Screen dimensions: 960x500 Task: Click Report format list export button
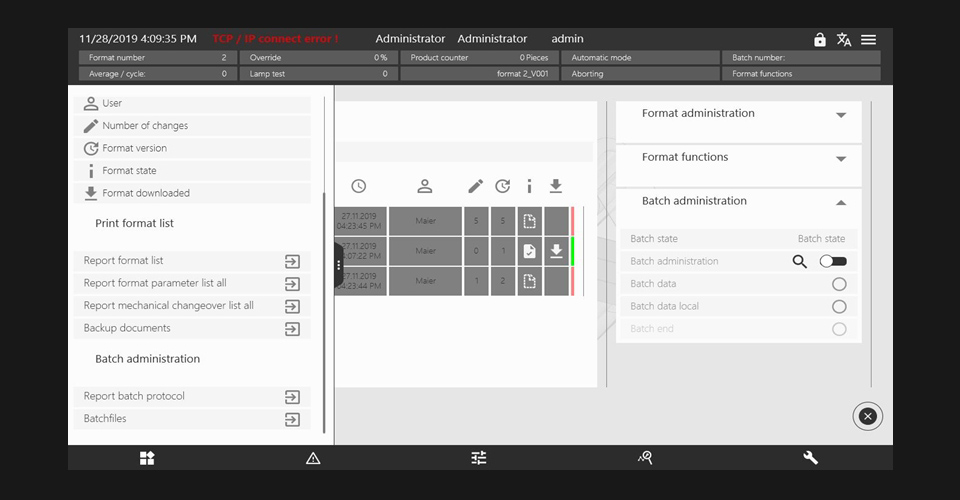coord(292,261)
